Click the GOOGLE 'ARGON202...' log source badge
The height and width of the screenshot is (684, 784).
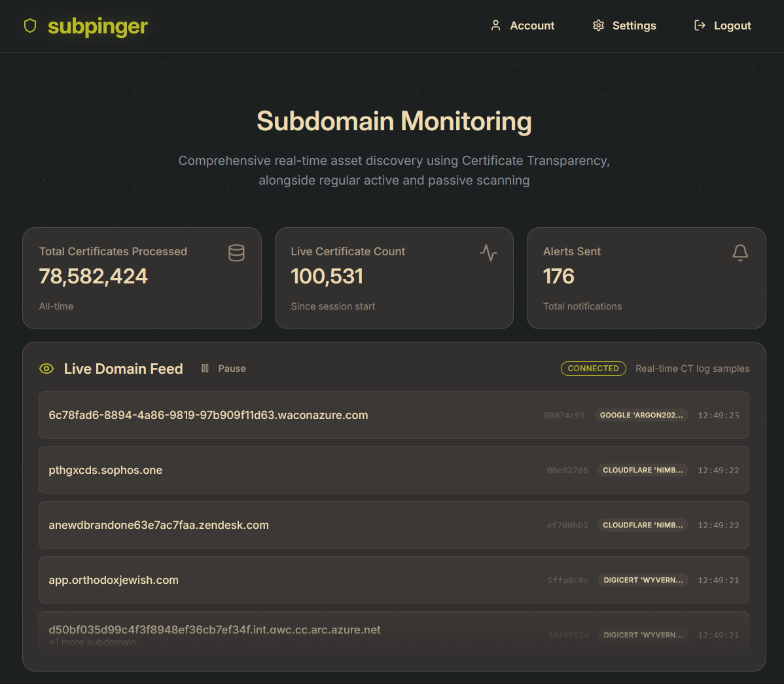[641, 415]
